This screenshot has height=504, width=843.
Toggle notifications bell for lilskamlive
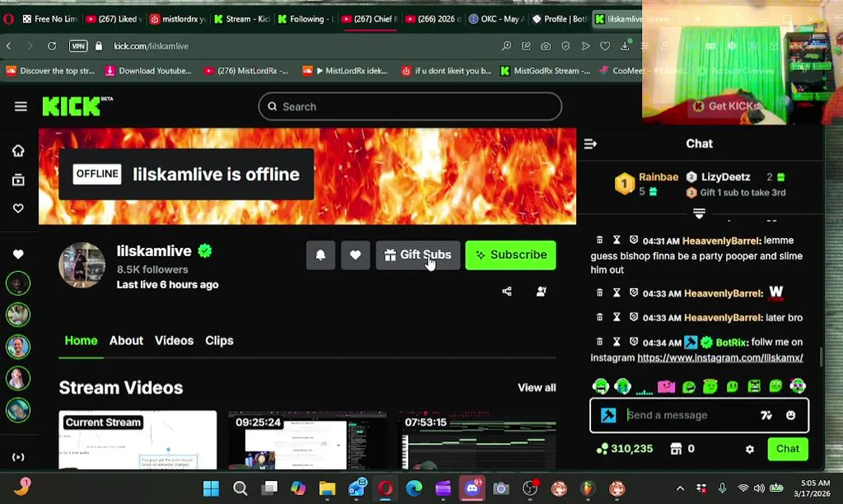click(x=320, y=255)
